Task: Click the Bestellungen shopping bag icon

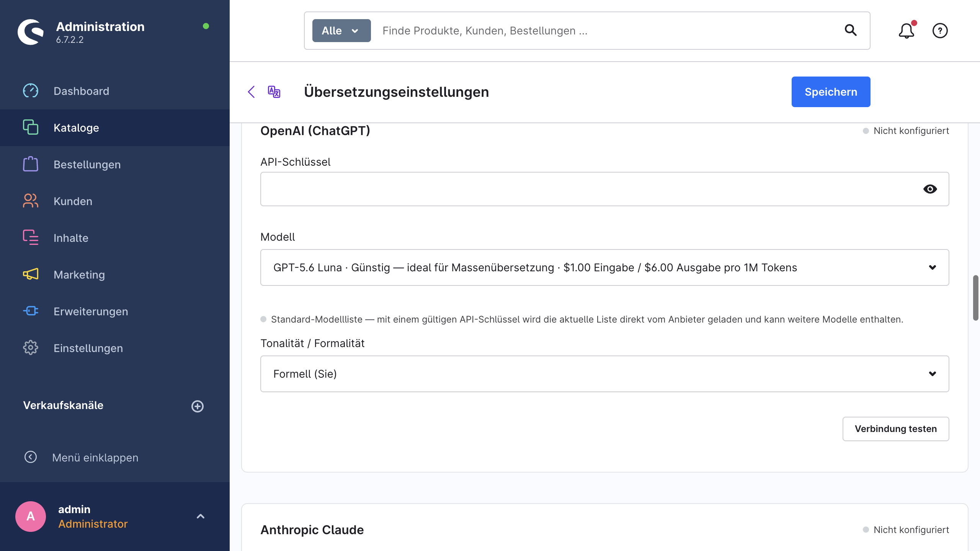Action: [x=31, y=164]
